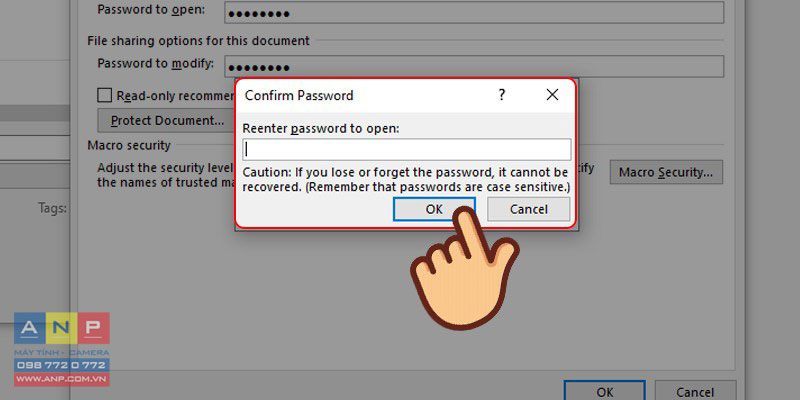Click the ANP logo watermark
The height and width of the screenshot is (400, 800).
tap(61, 328)
